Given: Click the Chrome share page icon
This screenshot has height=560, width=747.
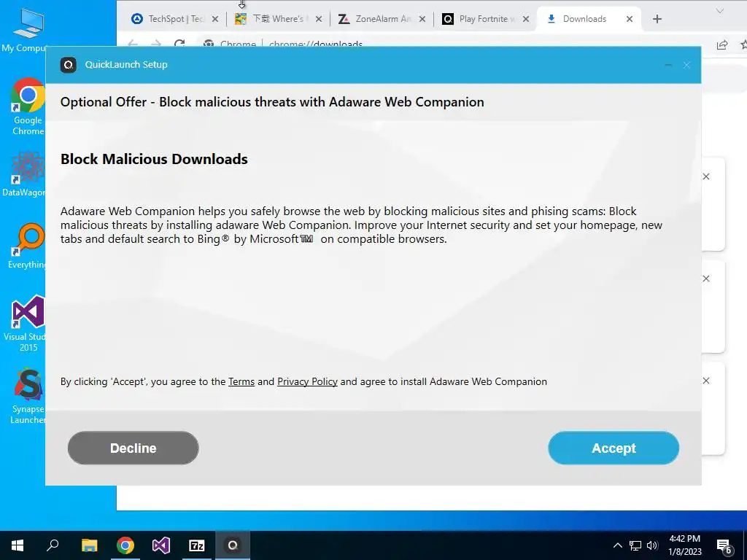Looking at the screenshot, I should [721, 44].
